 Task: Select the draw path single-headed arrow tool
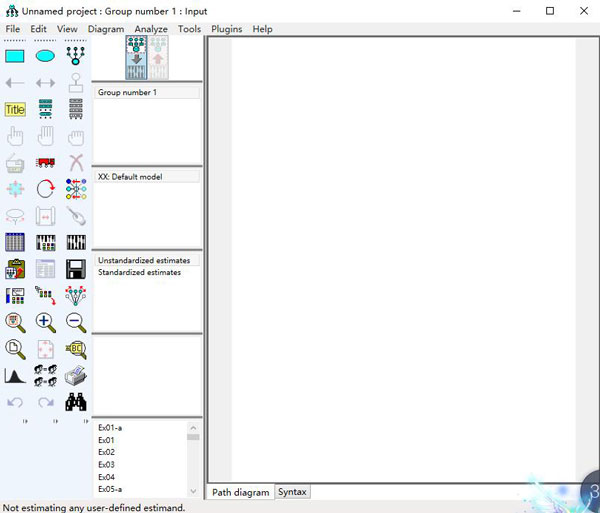point(15,83)
